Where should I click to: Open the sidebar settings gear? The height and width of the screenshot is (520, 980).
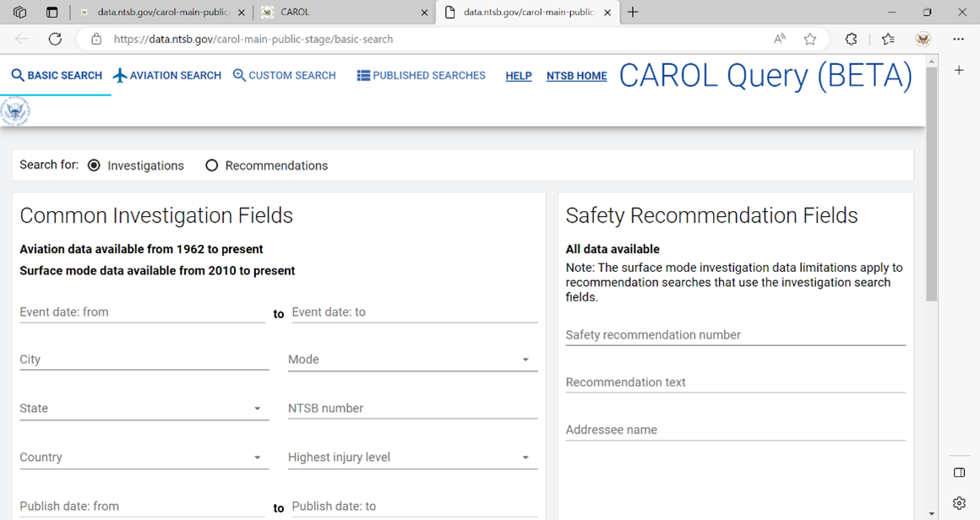point(960,503)
